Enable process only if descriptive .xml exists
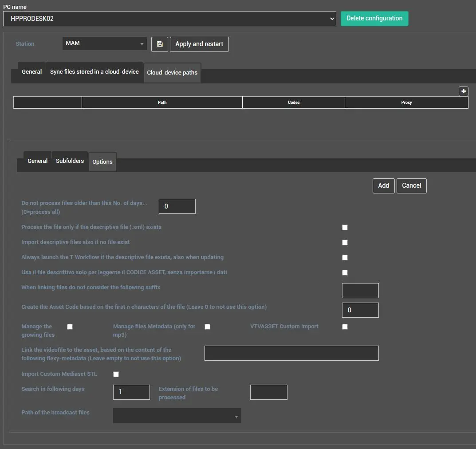 pos(345,228)
